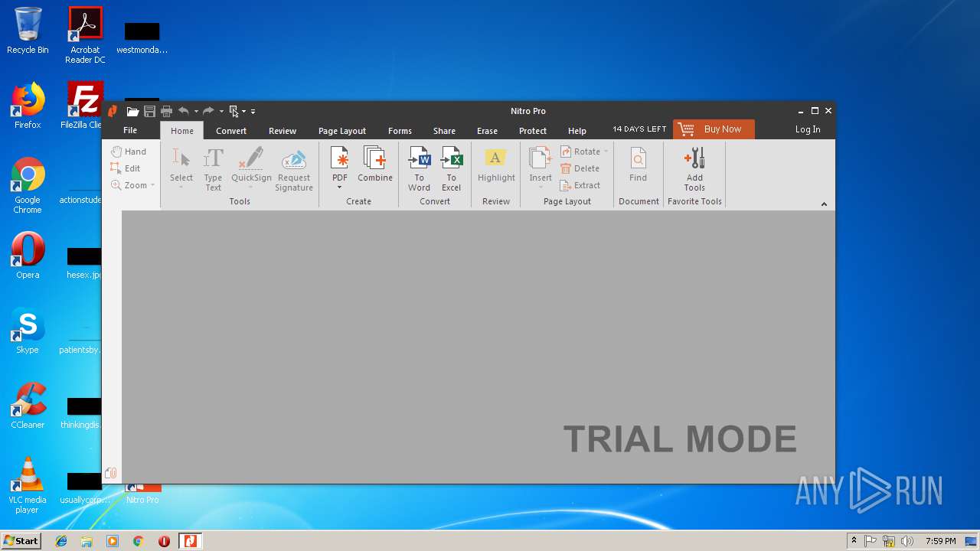Image resolution: width=980 pixels, height=551 pixels.
Task: Open attachments pane icon at bottom left
Action: tap(110, 473)
